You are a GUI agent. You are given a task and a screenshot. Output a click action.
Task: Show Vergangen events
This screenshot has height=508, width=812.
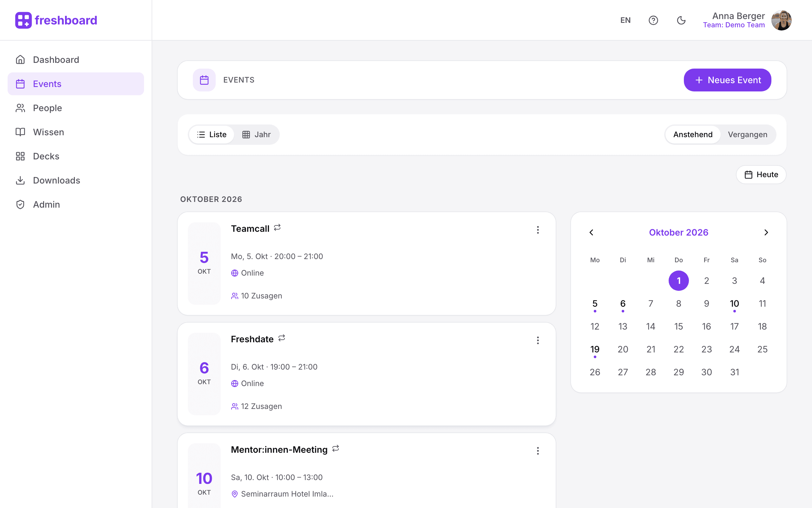[748, 135]
